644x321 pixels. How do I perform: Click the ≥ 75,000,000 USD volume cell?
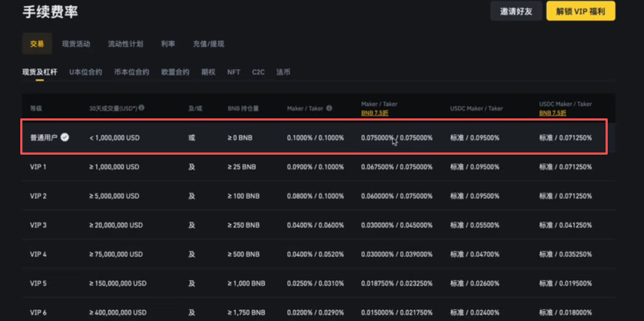pyautogui.click(x=116, y=254)
